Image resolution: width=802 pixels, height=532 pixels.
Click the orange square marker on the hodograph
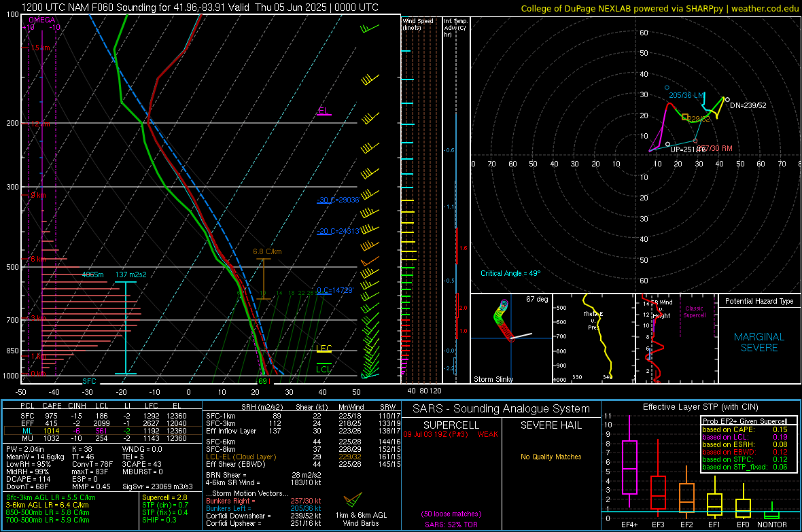point(685,117)
